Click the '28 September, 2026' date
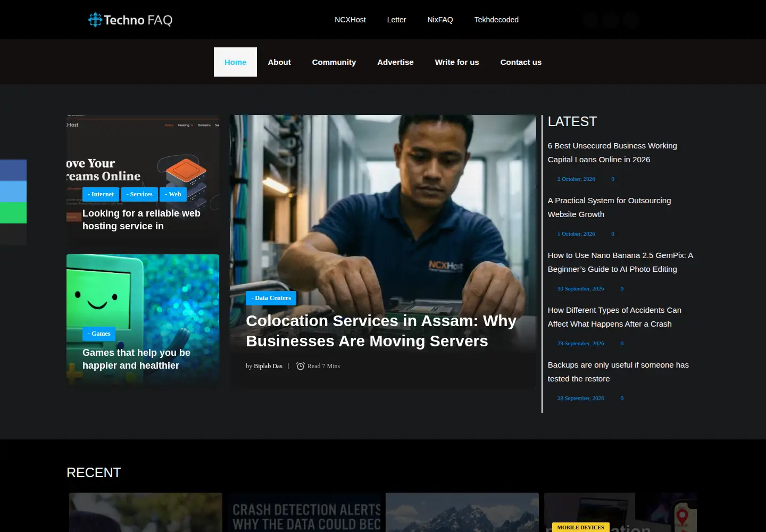This screenshot has height=532, width=766. click(581, 398)
